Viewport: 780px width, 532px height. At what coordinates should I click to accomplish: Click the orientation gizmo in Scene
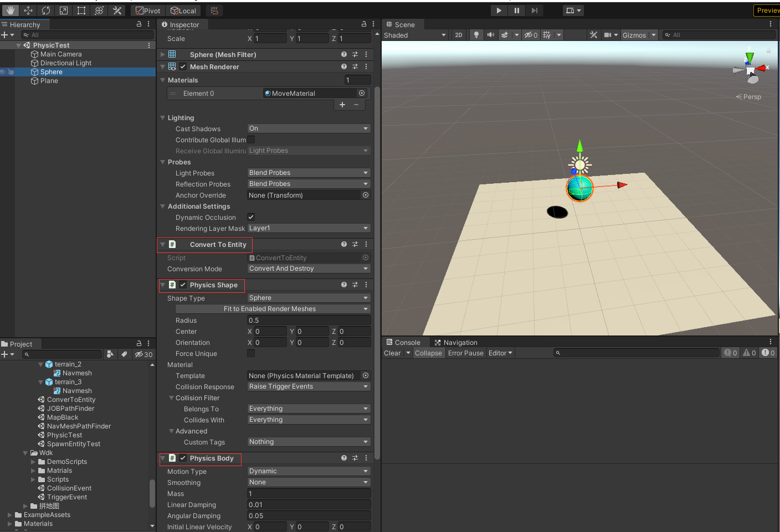(750, 69)
